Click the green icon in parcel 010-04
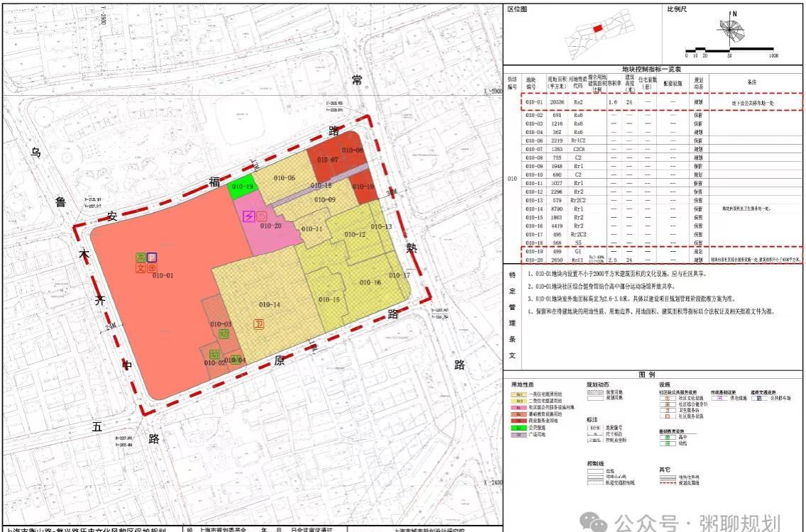The image size is (806, 532). click(235, 359)
